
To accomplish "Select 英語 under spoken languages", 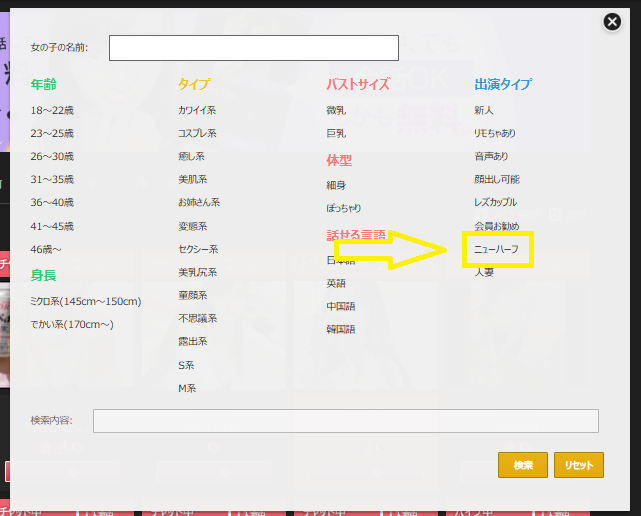I will point(336,283).
